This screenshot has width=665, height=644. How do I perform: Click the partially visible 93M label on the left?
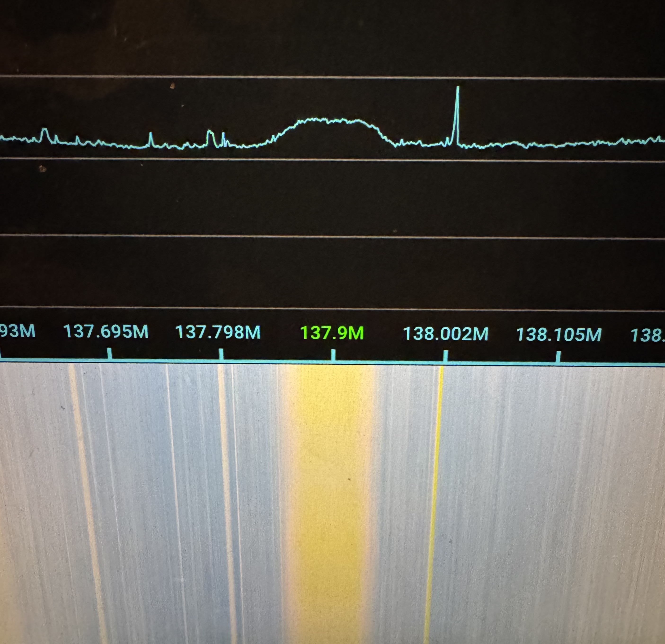tap(18, 331)
